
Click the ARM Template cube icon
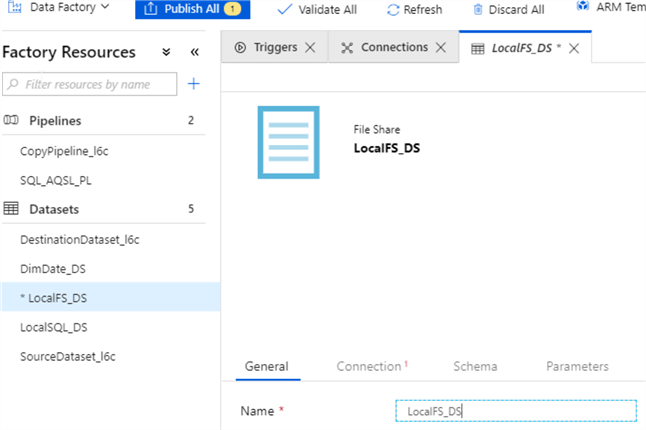pos(583,5)
